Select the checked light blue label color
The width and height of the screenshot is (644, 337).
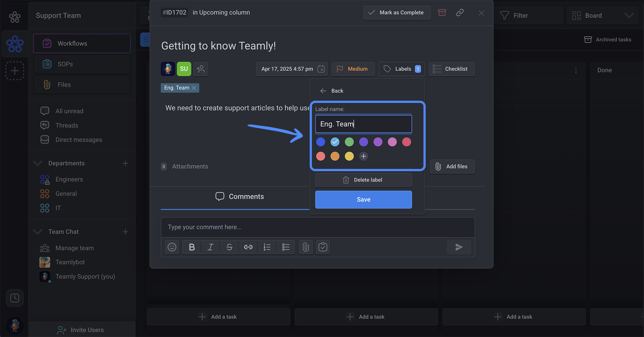[x=335, y=142]
